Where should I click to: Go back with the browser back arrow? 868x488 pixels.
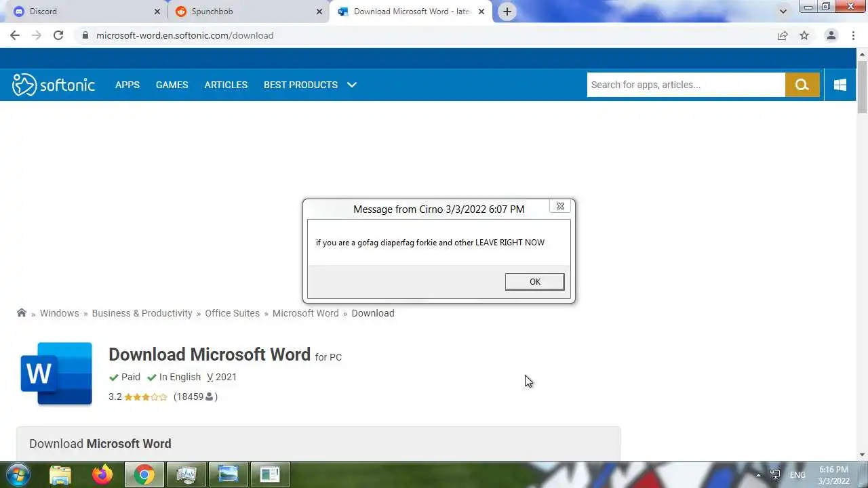15,35
